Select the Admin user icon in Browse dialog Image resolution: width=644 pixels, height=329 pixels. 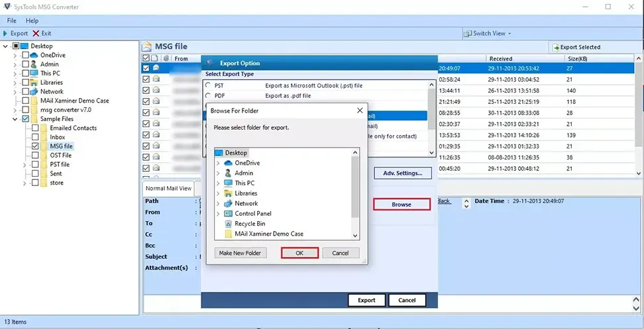click(229, 173)
